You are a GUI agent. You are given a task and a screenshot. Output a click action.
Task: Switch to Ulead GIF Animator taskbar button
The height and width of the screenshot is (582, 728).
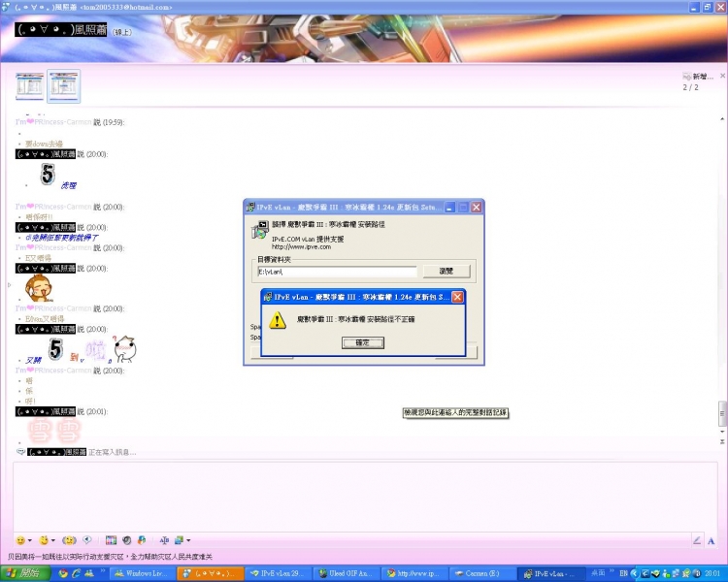pos(346,573)
